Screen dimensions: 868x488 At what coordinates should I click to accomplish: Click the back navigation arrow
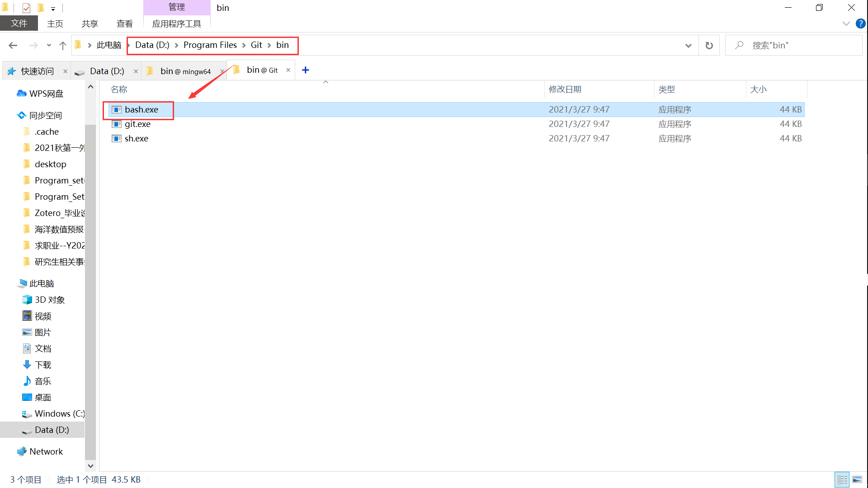point(13,45)
